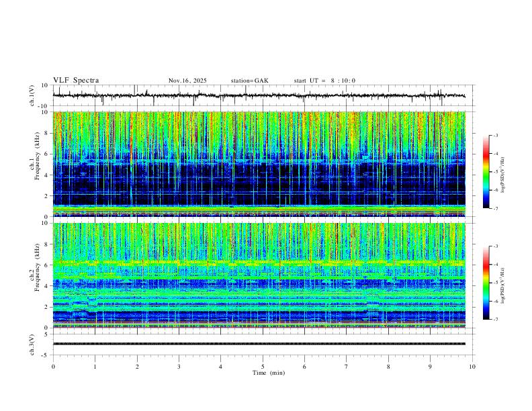Click time axis tick label '6'
The height and width of the screenshot is (411, 532).
[x=304, y=367]
